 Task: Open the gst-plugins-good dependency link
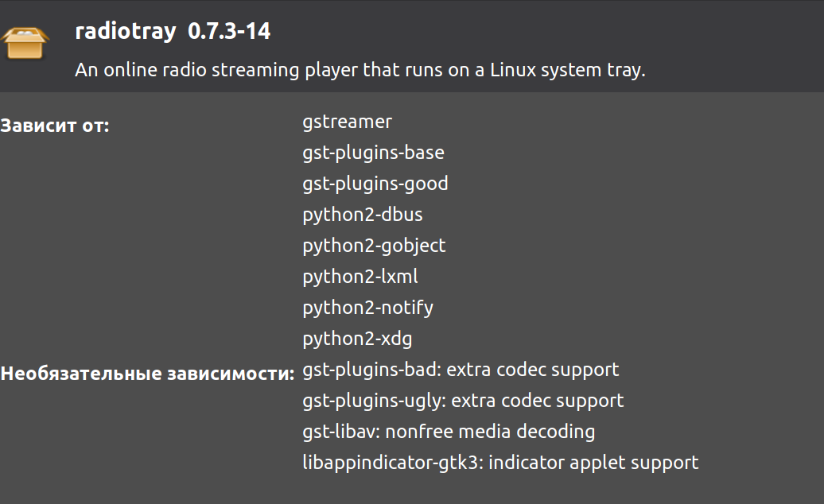pos(375,184)
